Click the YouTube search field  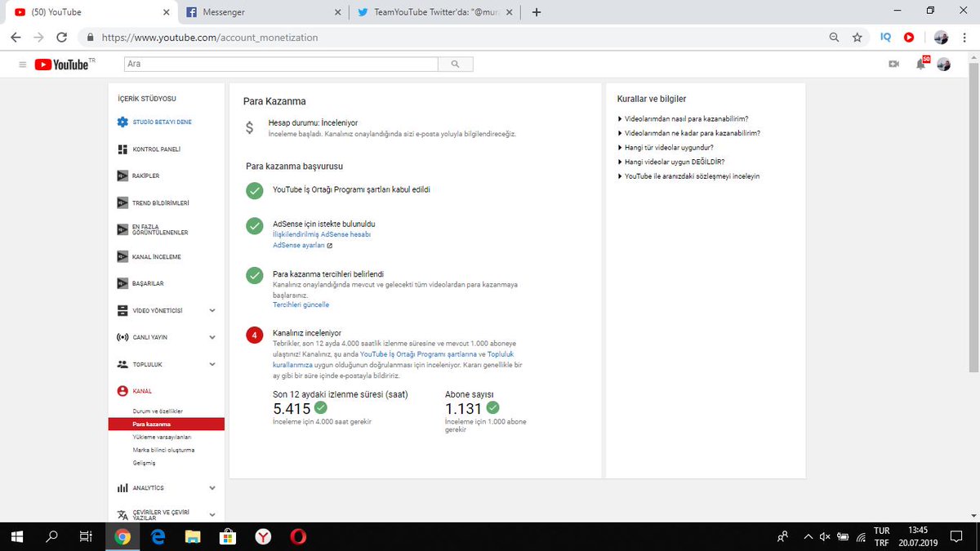click(281, 64)
